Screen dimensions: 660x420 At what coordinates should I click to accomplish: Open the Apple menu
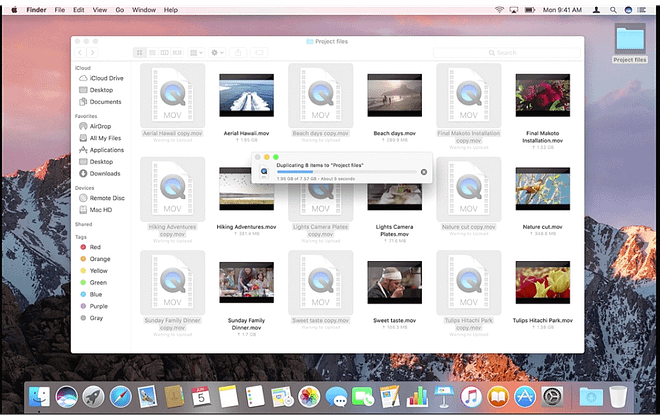click(12, 9)
